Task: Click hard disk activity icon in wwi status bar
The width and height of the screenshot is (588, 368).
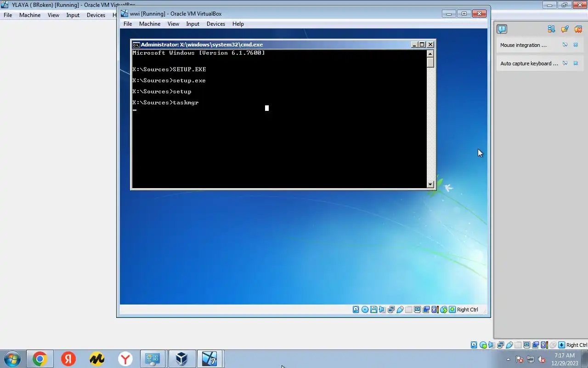Action: click(x=356, y=310)
